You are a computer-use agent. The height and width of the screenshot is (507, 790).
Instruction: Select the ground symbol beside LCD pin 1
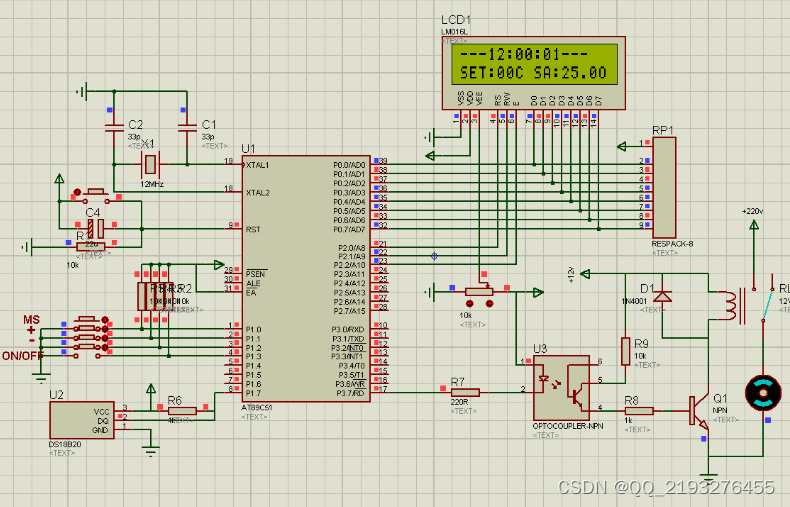pyautogui.click(x=430, y=137)
